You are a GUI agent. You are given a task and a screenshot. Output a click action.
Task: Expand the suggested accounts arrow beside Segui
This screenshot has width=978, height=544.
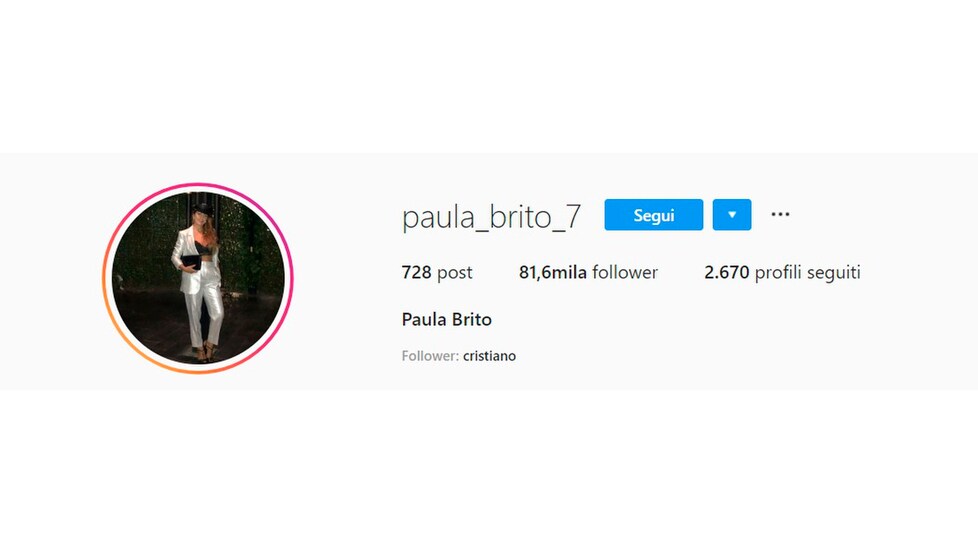pyautogui.click(x=732, y=215)
